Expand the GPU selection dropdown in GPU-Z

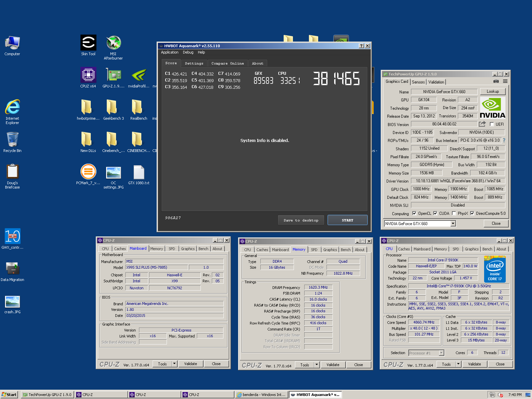453,224
